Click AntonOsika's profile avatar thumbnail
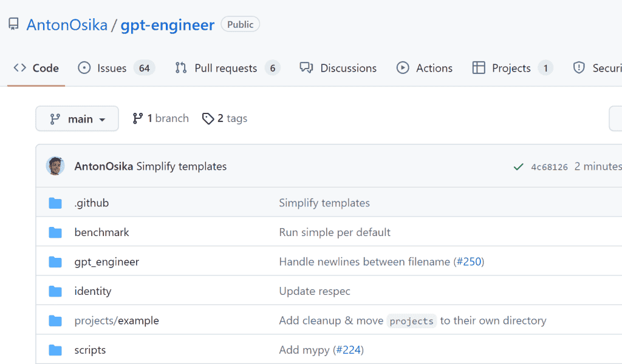The width and height of the screenshot is (622, 364). [x=55, y=166]
